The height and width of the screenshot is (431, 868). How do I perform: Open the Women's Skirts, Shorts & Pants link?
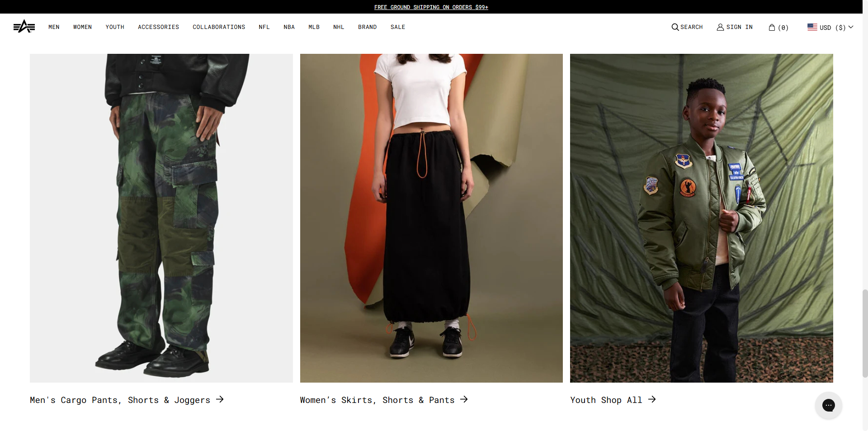tap(377, 400)
